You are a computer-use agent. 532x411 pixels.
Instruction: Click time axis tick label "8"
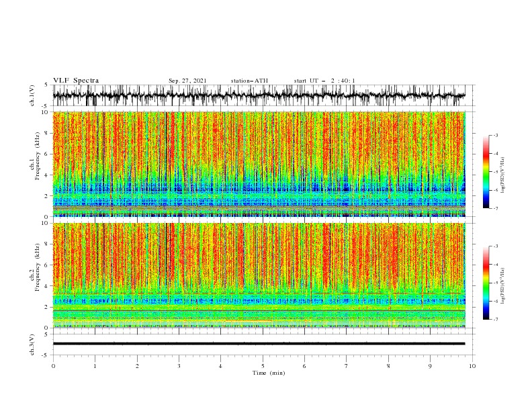click(388, 366)
